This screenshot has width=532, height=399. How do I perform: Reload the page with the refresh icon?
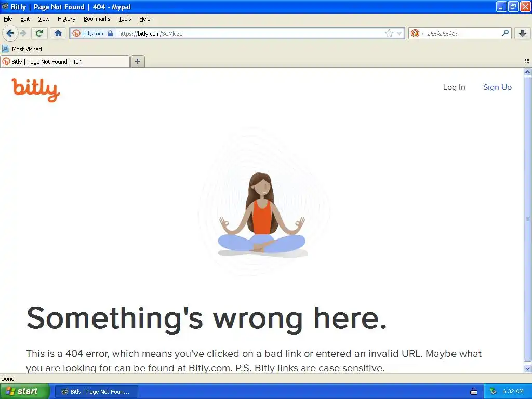coord(39,33)
